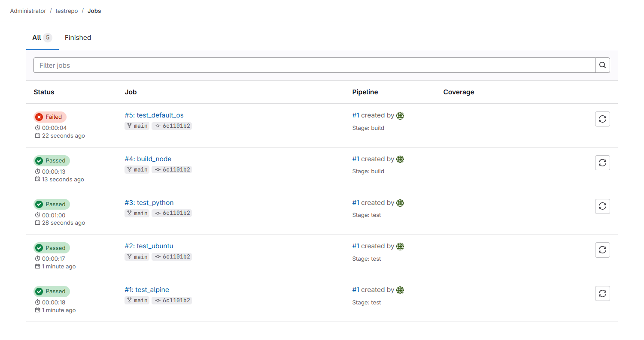The image size is (644, 340).
Task: Open main branch link for build_node
Action: [137, 170]
